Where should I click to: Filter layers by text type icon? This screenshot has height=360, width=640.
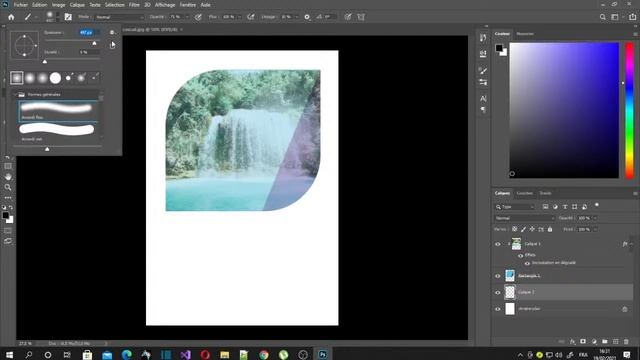pyautogui.click(x=565, y=207)
